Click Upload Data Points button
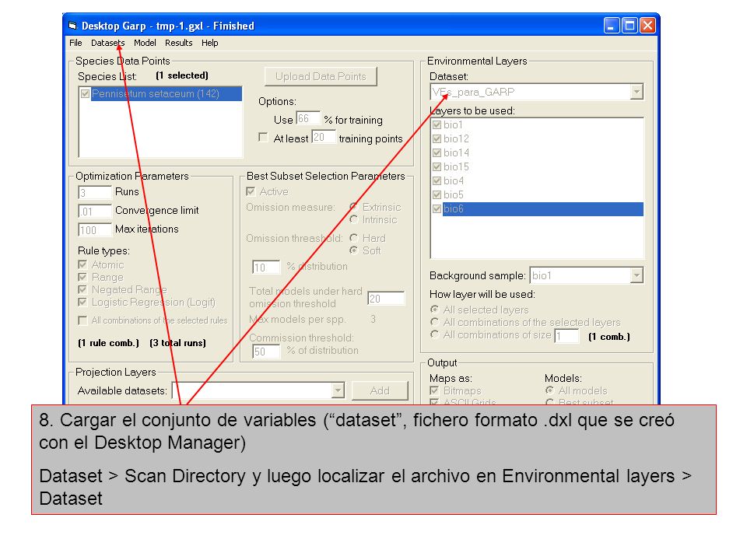 click(x=321, y=77)
